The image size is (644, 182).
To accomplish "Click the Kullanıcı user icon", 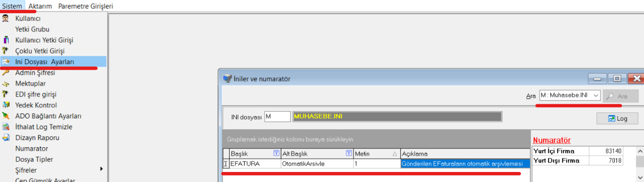I will tap(6, 18).
